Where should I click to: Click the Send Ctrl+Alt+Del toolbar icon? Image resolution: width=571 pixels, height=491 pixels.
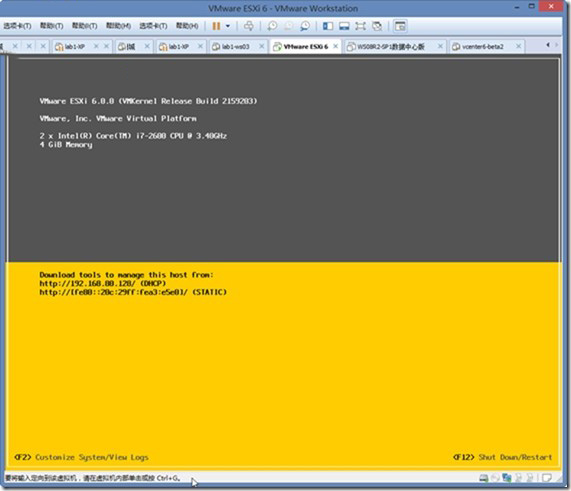(249, 26)
